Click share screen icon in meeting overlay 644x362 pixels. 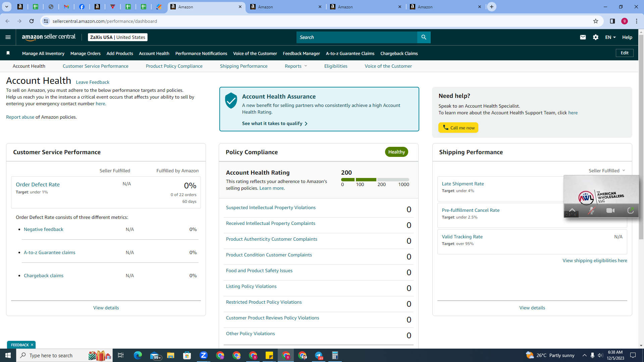tap(631, 210)
